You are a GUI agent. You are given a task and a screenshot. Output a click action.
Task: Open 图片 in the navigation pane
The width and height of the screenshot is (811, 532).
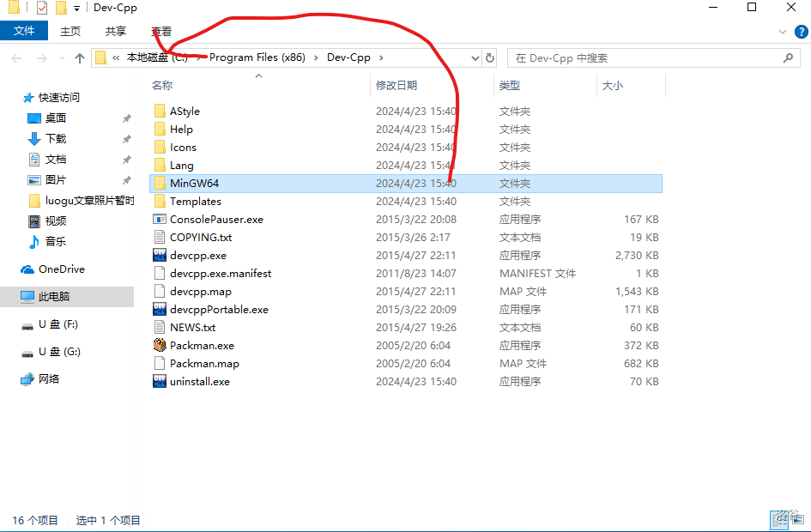(55, 180)
